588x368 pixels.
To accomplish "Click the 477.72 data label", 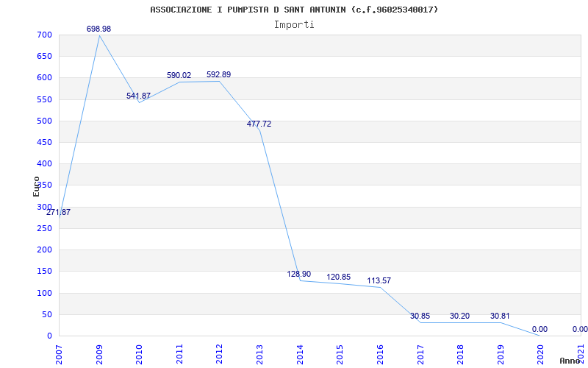I will 259,124.
